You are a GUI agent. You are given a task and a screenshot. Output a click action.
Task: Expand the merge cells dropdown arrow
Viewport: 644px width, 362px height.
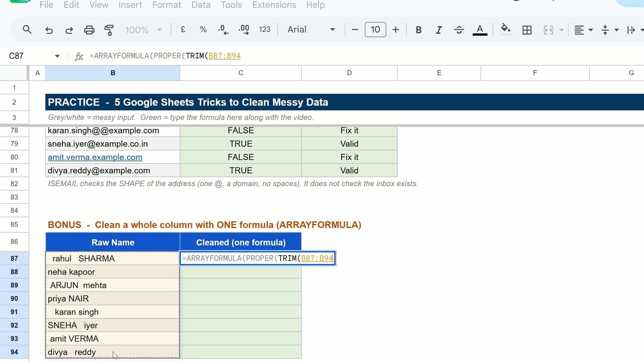click(561, 30)
